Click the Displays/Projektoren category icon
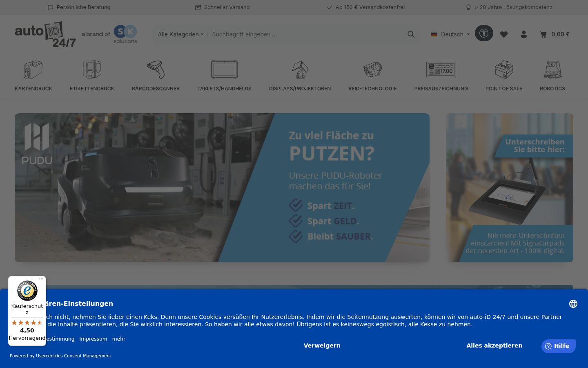Screen dimensions: 588x368 pyautogui.click(x=300, y=70)
